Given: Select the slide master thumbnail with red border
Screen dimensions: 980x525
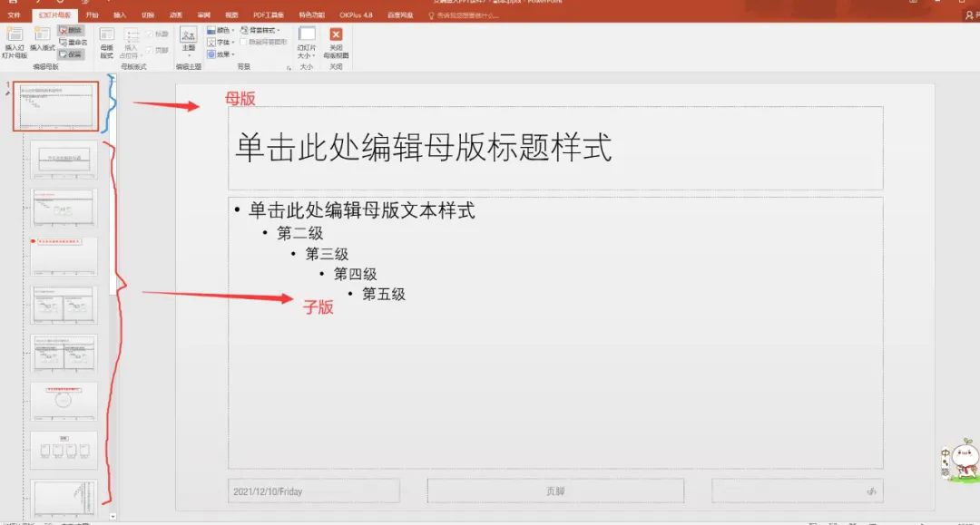Looking at the screenshot, I should pyautogui.click(x=55, y=106).
